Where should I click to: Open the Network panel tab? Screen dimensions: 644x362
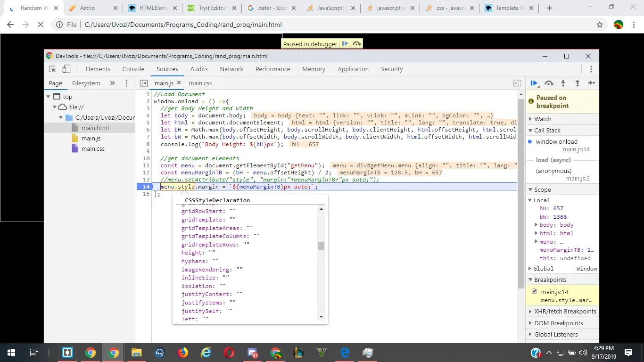(x=231, y=69)
